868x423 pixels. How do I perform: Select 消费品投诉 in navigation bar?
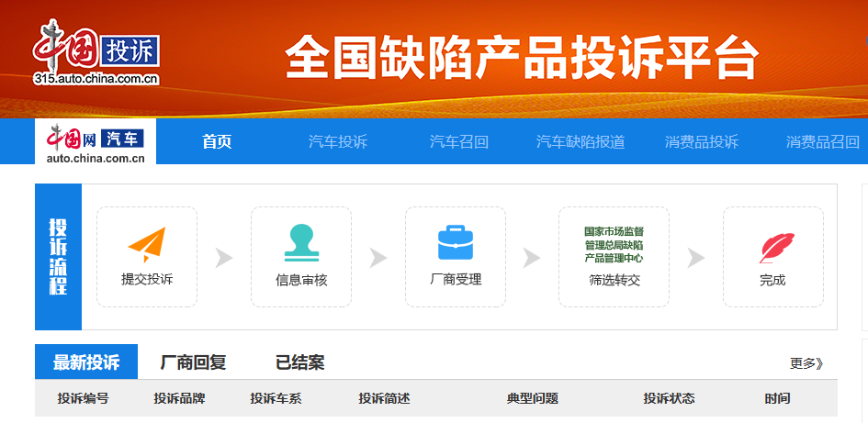[701, 142]
